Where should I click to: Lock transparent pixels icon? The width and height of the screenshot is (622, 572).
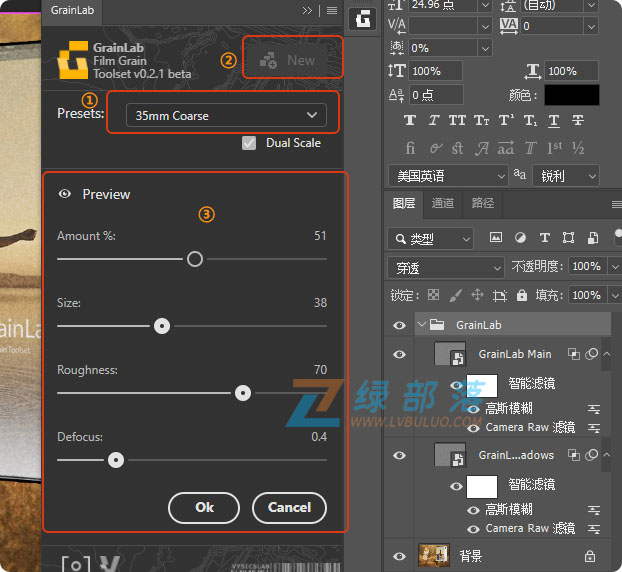pyautogui.click(x=433, y=295)
